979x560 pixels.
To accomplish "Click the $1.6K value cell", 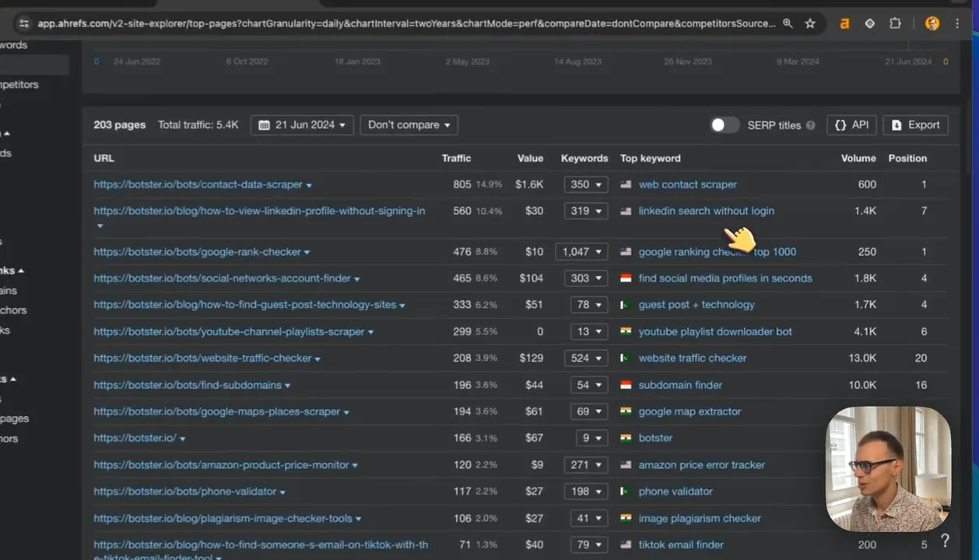I will [x=529, y=184].
